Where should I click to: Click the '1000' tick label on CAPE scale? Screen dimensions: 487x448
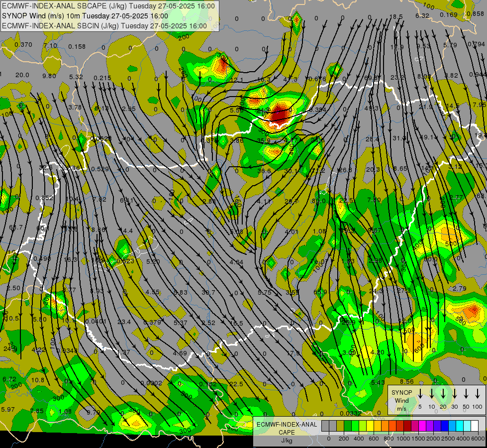pyautogui.click(x=403, y=439)
